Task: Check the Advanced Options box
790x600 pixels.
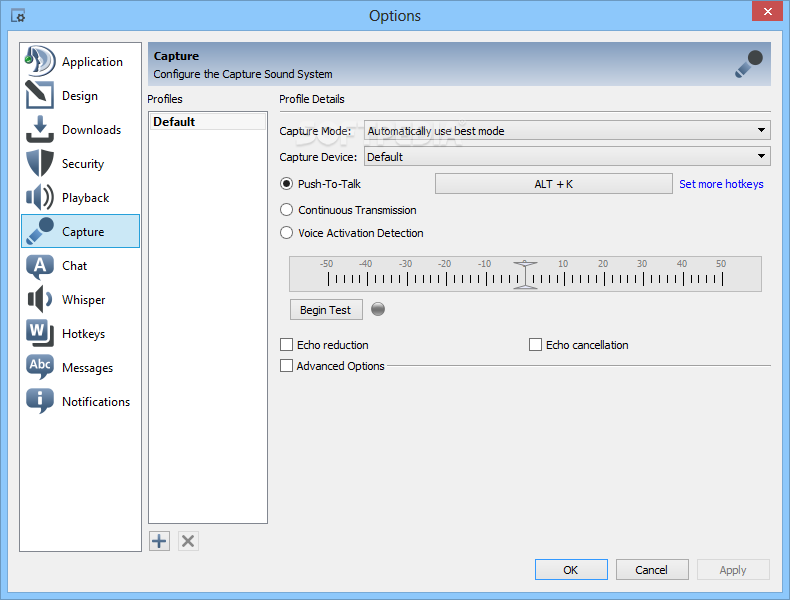Action: 286,366
